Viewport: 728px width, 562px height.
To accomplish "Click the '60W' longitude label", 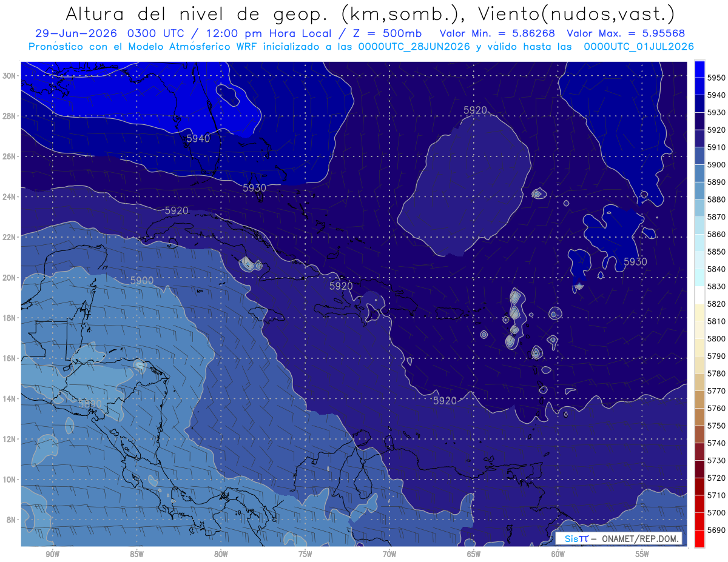I will 558,554.
